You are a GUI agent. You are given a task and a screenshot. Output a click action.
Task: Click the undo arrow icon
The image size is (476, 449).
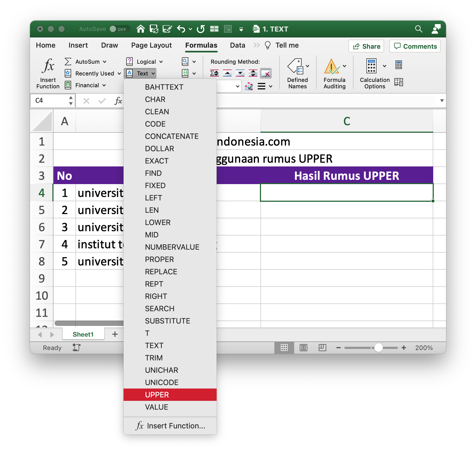181,29
